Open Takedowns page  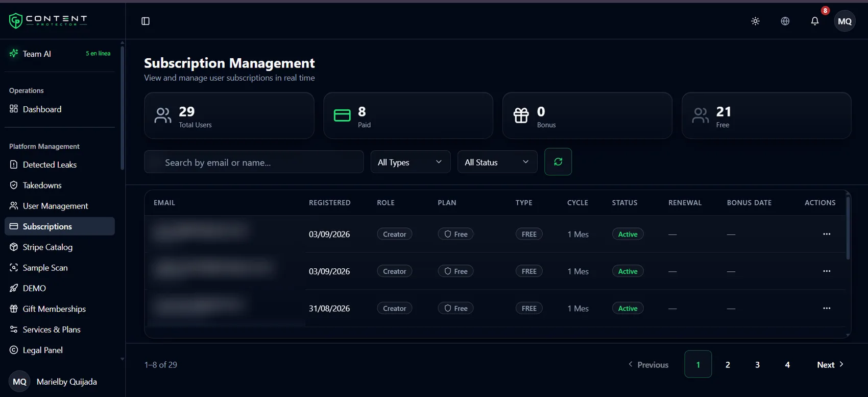click(x=60, y=185)
